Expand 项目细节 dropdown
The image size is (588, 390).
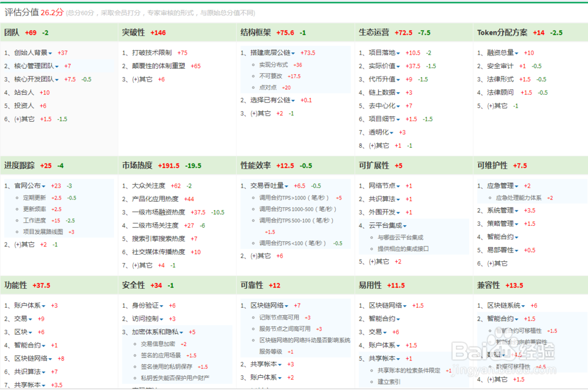(x=398, y=119)
